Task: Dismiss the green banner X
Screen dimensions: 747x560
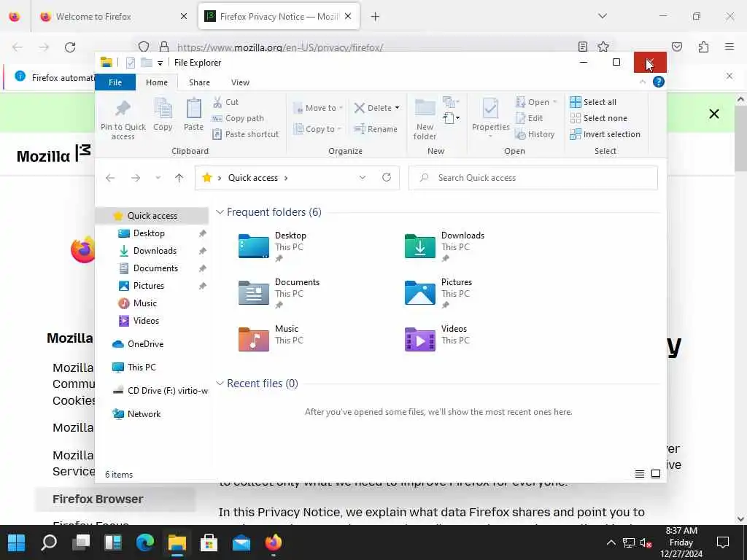Action: point(713,114)
